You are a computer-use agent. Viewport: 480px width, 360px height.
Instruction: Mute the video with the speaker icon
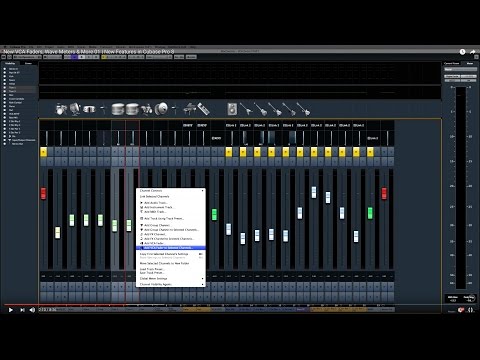[32, 310]
